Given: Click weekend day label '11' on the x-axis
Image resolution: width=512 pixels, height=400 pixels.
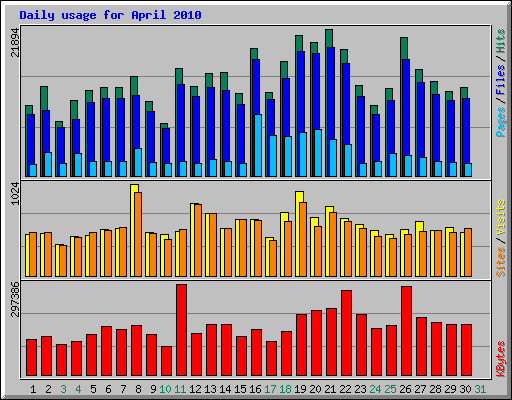Looking at the screenshot, I should pos(180,389).
